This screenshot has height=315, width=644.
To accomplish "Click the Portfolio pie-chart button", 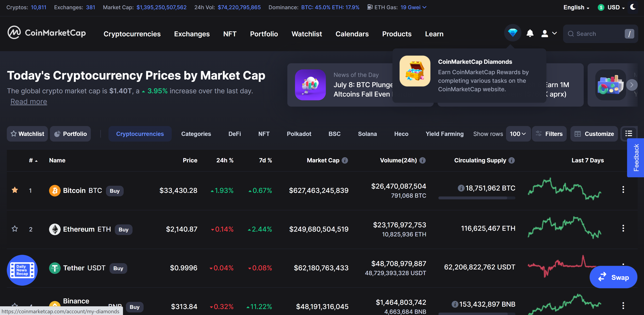I will click(70, 134).
